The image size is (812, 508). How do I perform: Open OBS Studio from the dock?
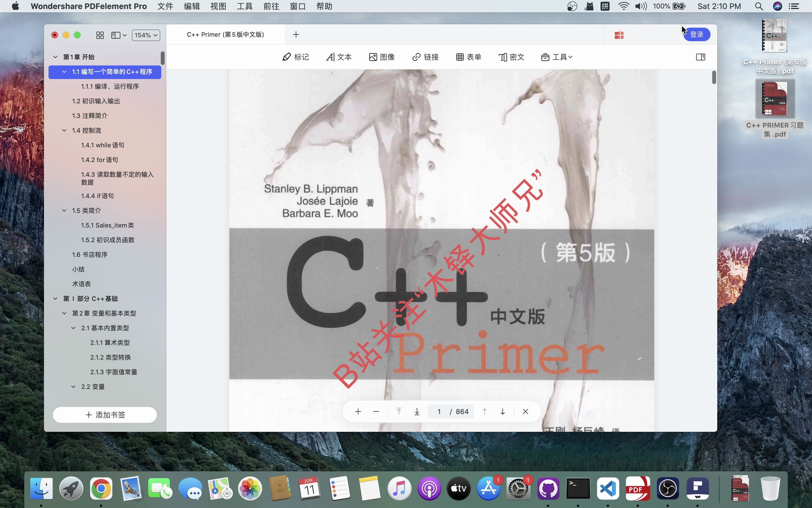pos(668,488)
